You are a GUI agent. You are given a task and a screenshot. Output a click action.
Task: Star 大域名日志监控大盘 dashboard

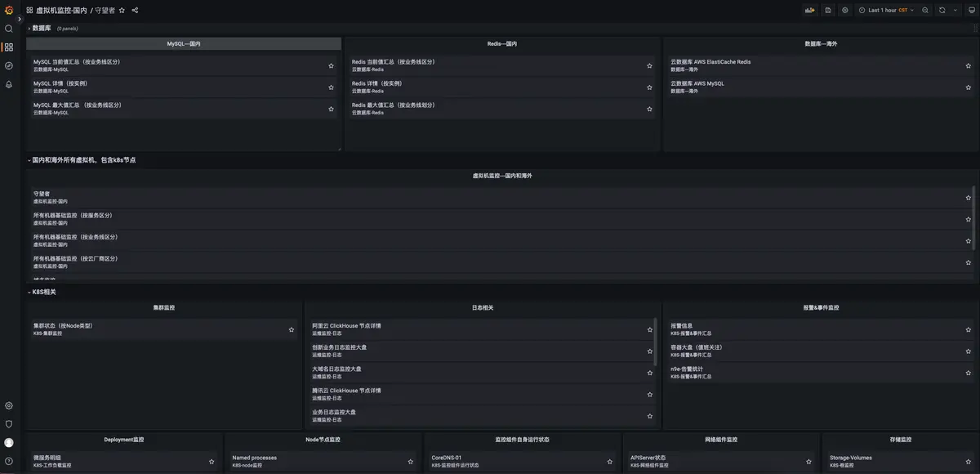[650, 373]
